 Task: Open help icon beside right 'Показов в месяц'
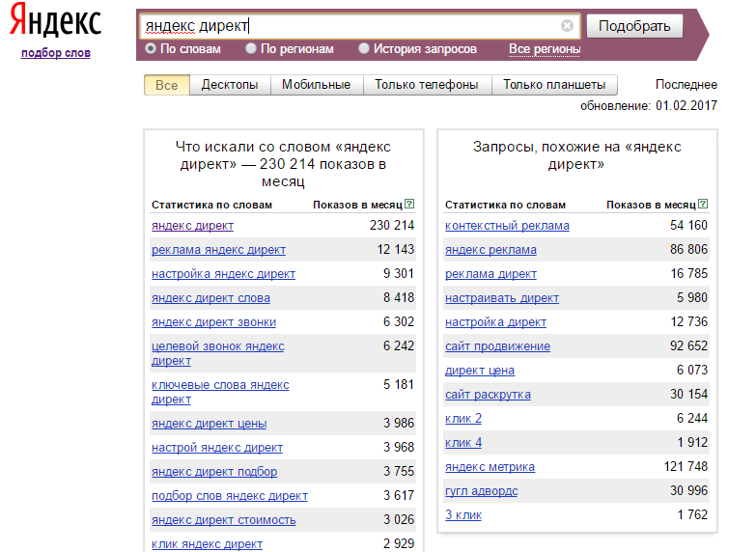point(703,204)
